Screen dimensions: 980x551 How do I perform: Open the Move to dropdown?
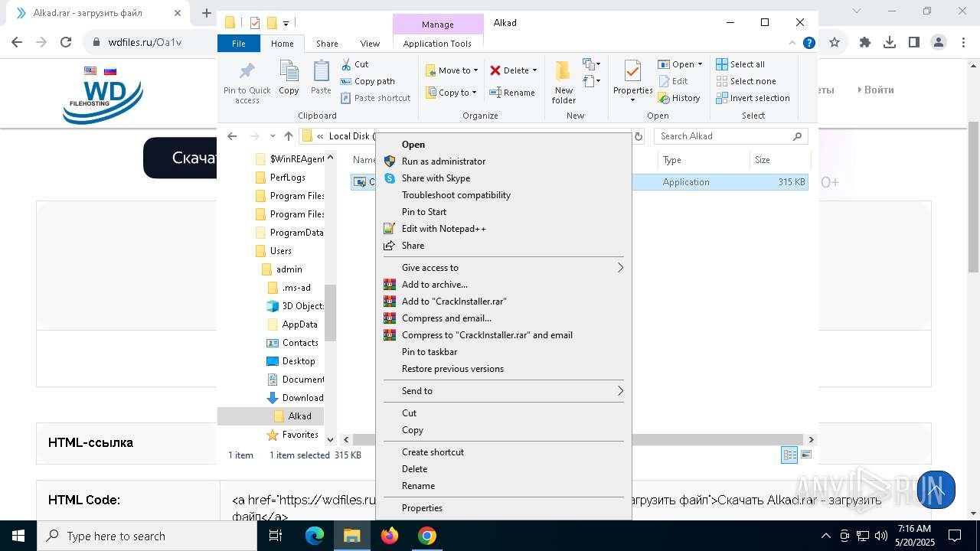[452, 70]
